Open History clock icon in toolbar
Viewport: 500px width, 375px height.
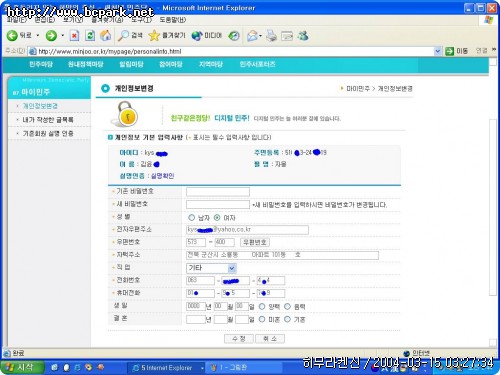click(234, 36)
